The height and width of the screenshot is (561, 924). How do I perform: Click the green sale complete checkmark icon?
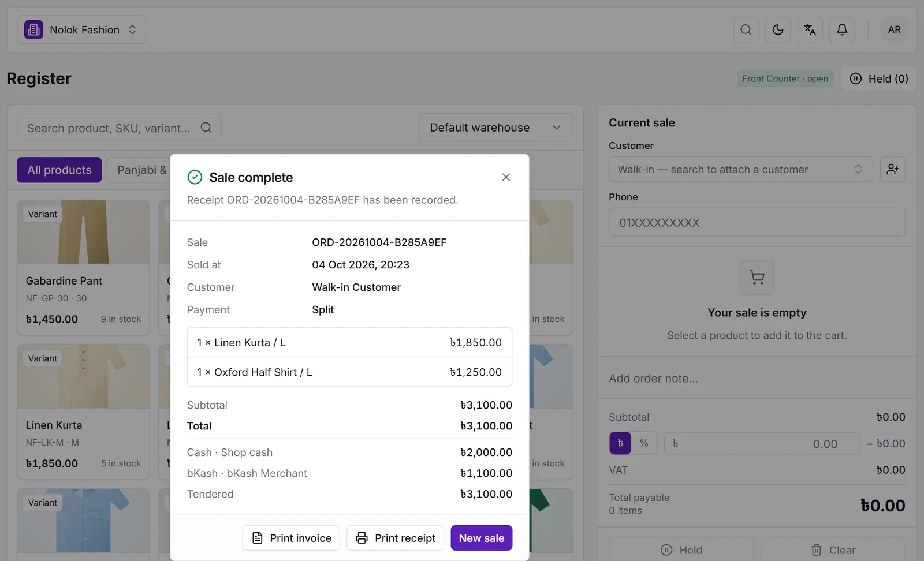coord(195,177)
